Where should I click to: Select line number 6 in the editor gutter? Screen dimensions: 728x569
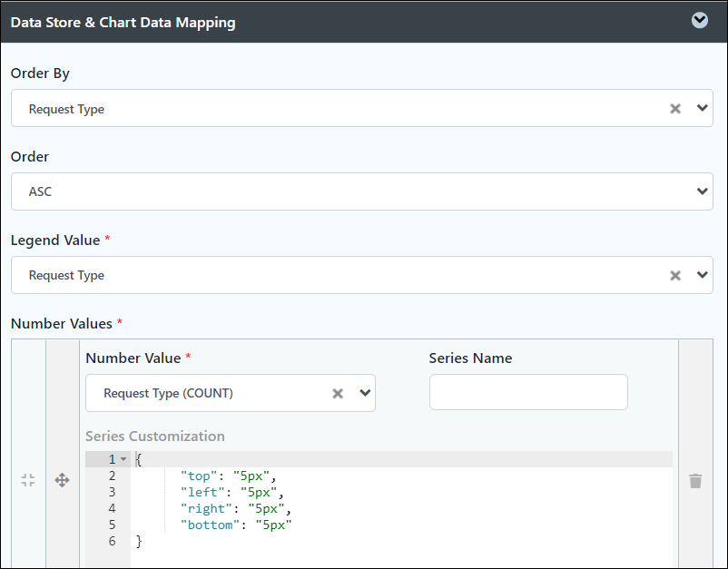tap(112, 541)
